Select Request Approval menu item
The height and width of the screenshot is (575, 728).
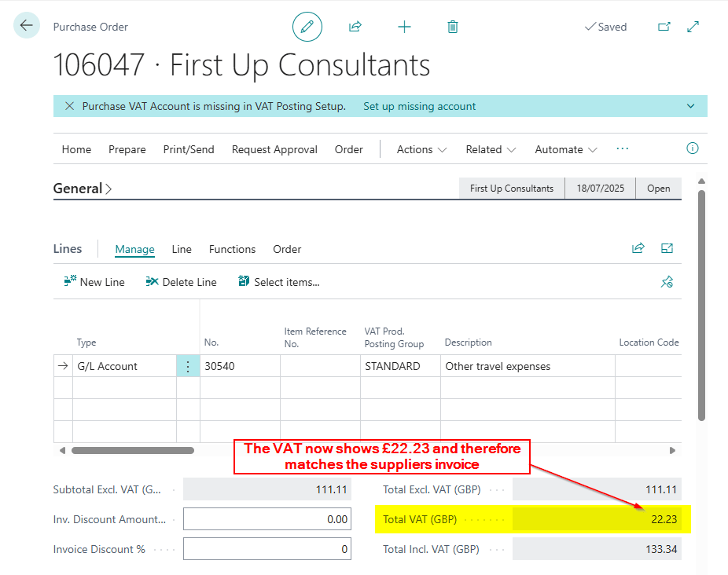click(274, 149)
